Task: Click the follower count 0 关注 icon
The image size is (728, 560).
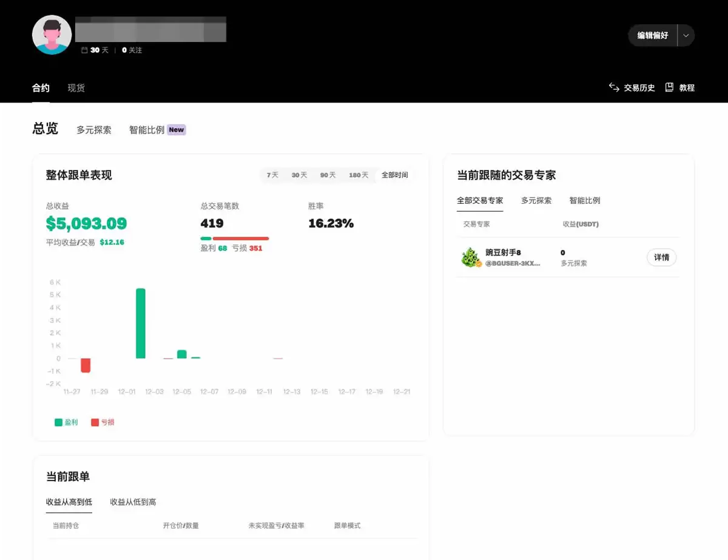Action: pyautogui.click(x=124, y=50)
